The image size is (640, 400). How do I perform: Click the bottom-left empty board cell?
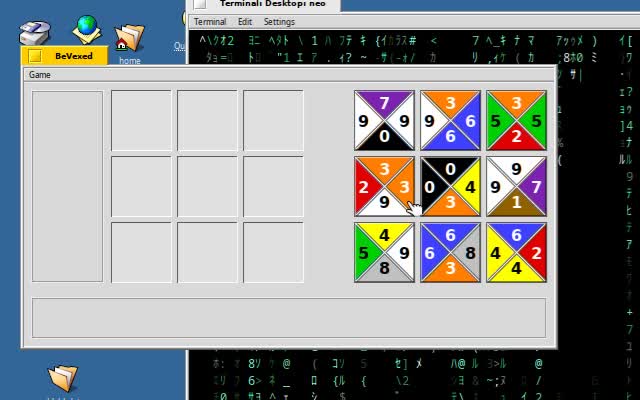(x=141, y=252)
